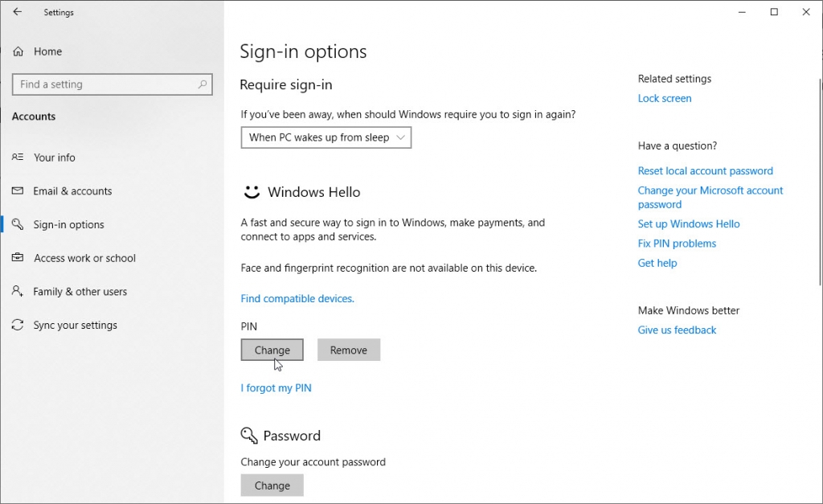Select the Your info account icon

pyautogui.click(x=18, y=158)
